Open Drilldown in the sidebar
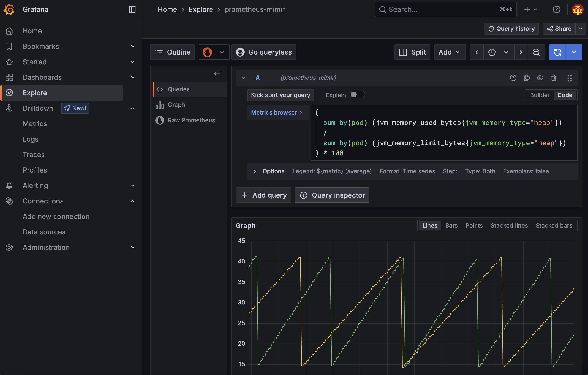Image resolution: width=588 pixels, height=375 pixels. click(x=38, y=108)
